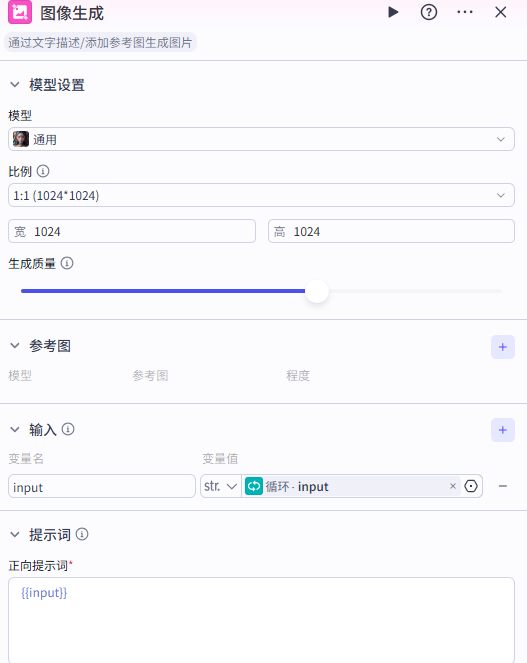Open the 比例 dropdown showing 1:1
Image resolution: width=527 pixels, height=663 pixels.
click(x=261, y=195)
